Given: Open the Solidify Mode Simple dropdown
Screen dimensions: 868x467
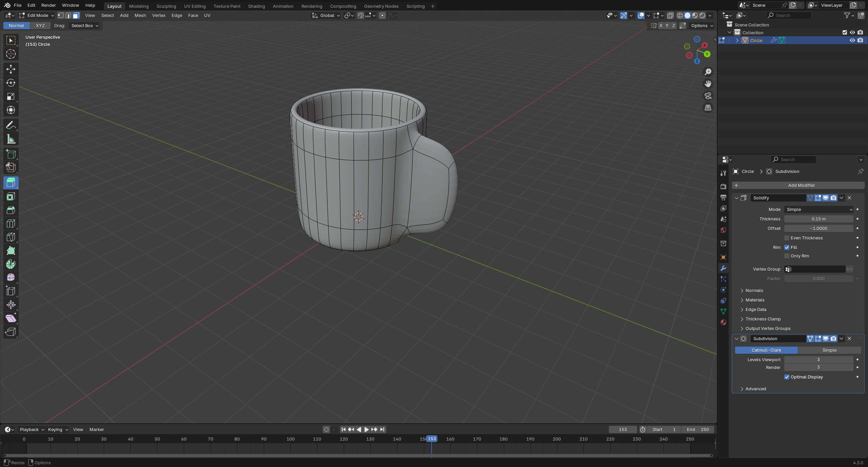Looking at the screenshot, I should click(818, 209).
